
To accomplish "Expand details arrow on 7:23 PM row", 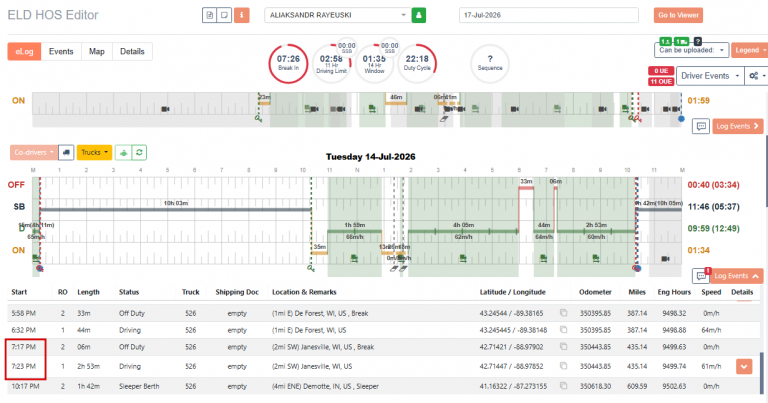I will 744,366.
